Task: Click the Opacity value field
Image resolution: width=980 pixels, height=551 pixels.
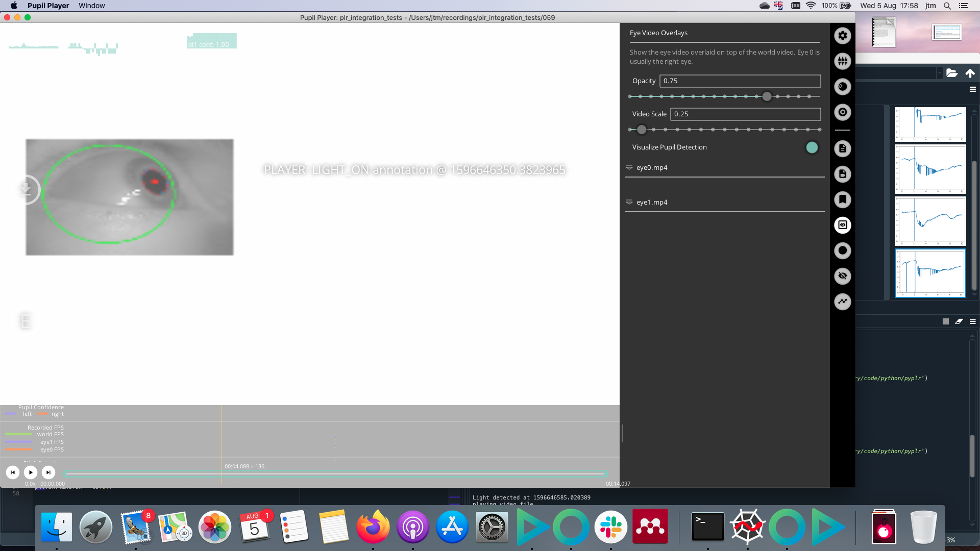Action: tap(740, 81)
